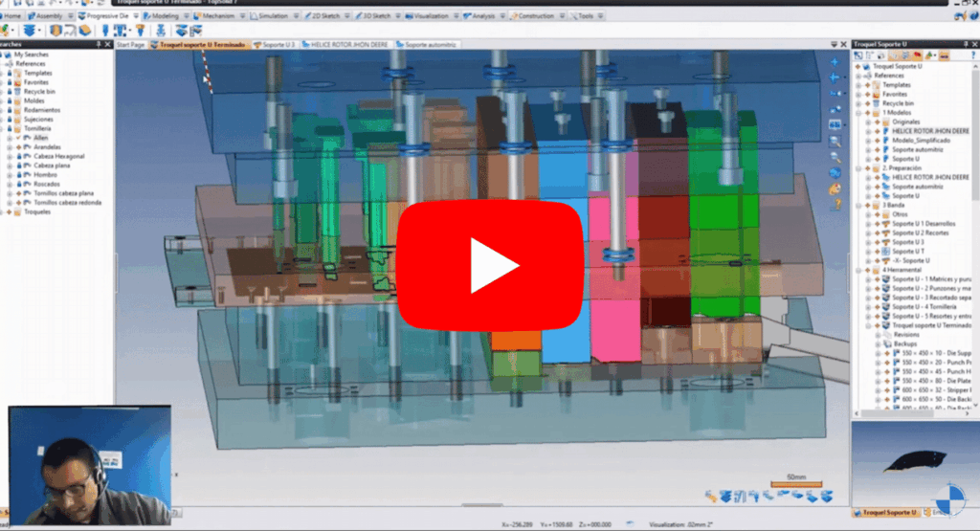980x531 pixels.
Task: Close the Troquel Soporte U project panel
Action: [975, 44]
